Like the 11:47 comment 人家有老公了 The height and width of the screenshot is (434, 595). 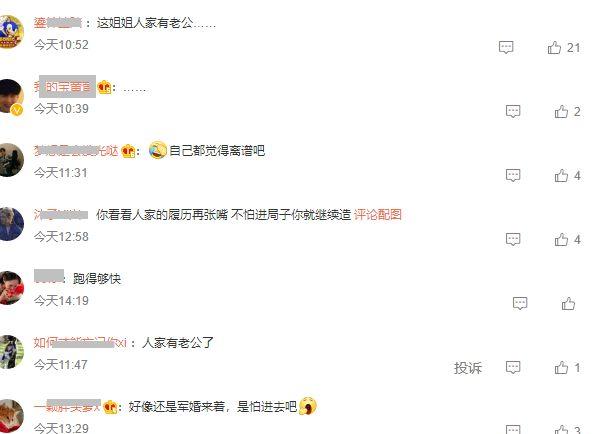click(561, 368)
